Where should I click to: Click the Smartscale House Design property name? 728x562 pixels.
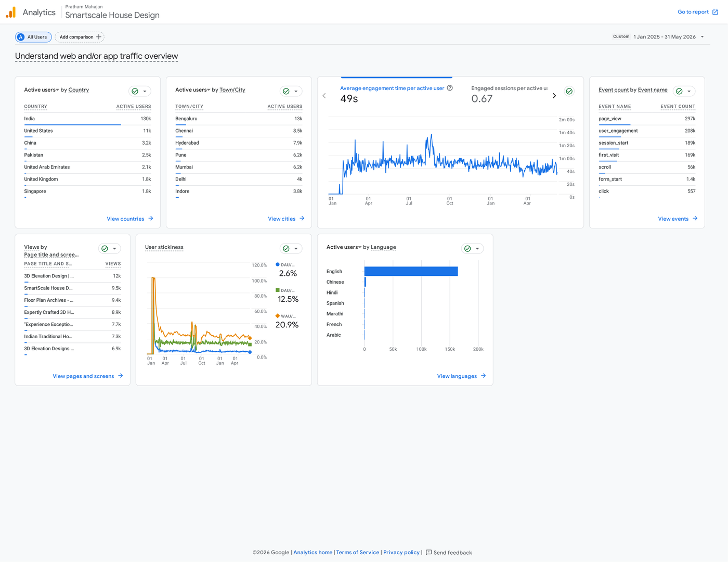pos(112,15)
